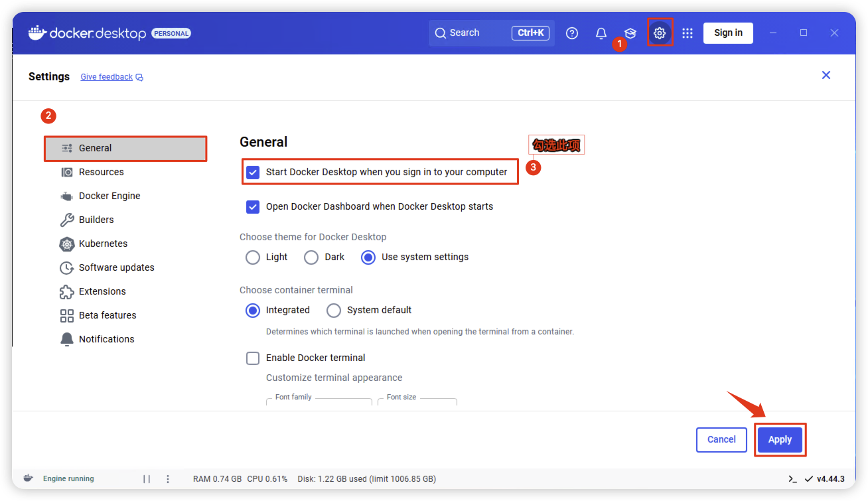Click the magnifier icon in Search
Viewport: 868px width, 501px height.
[x=441, y=33]
